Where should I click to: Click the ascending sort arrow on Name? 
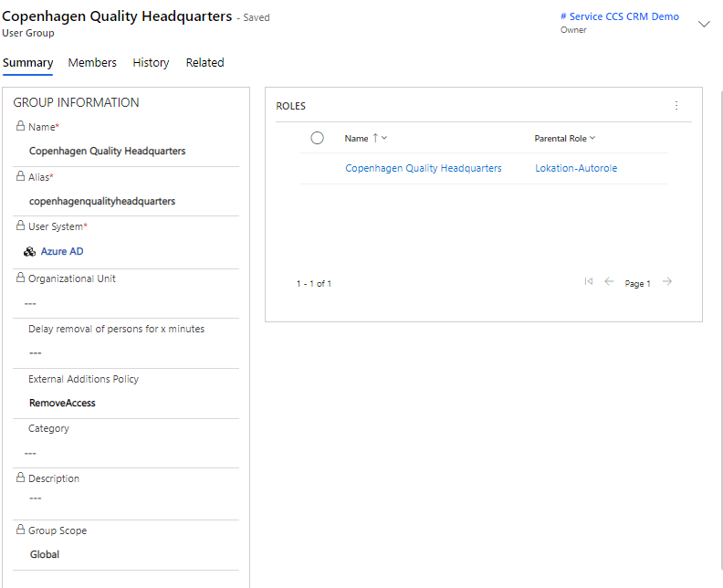point(375,138)
